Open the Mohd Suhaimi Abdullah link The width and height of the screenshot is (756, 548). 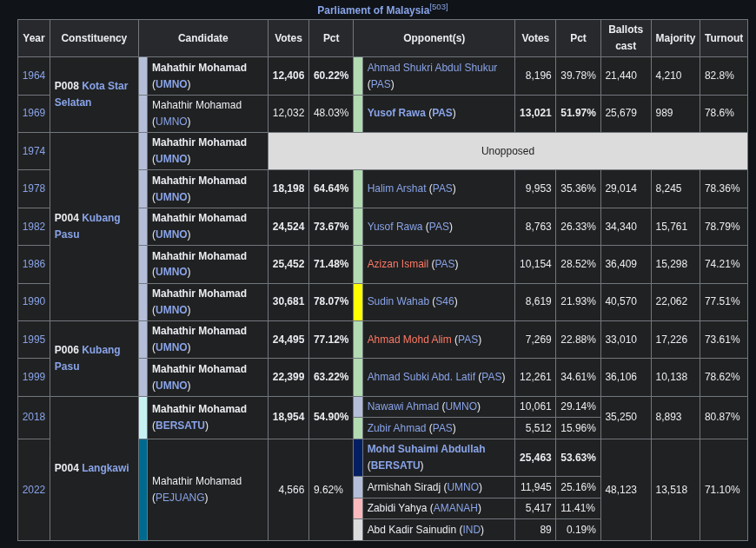(426, 449)
